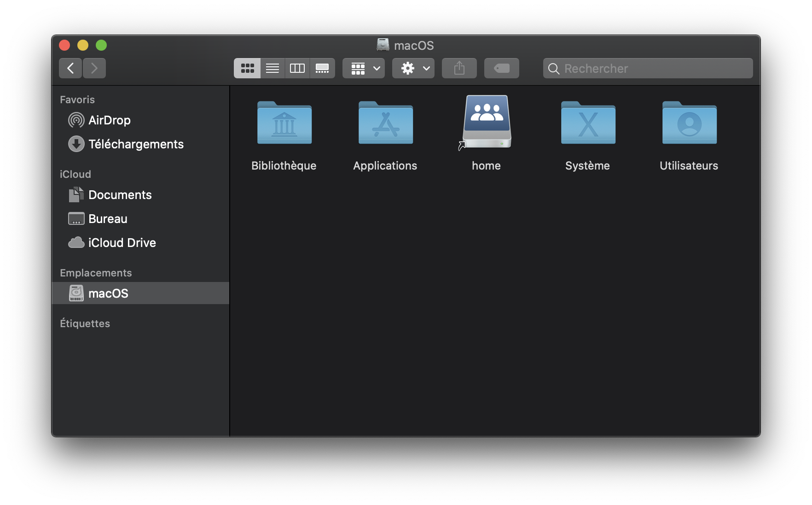Click the macOS window title text
The image size is (812, 505).
pos(414,45)
